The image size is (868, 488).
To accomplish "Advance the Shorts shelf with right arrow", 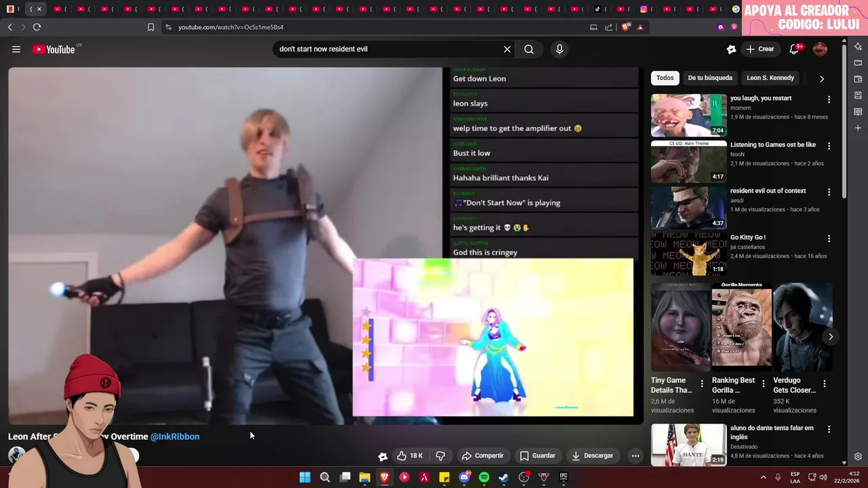I will pos(831,336).
